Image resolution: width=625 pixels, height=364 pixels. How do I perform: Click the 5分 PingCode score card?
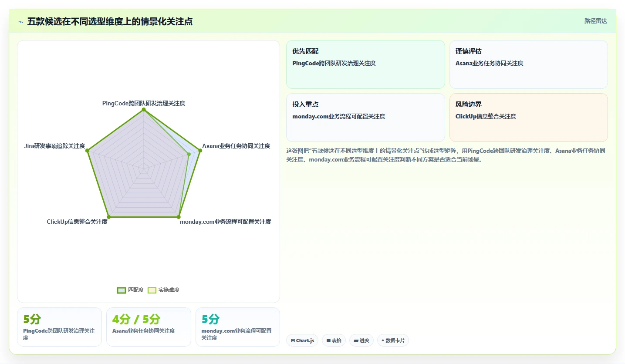pyautogui.click(x=59, y=327)
